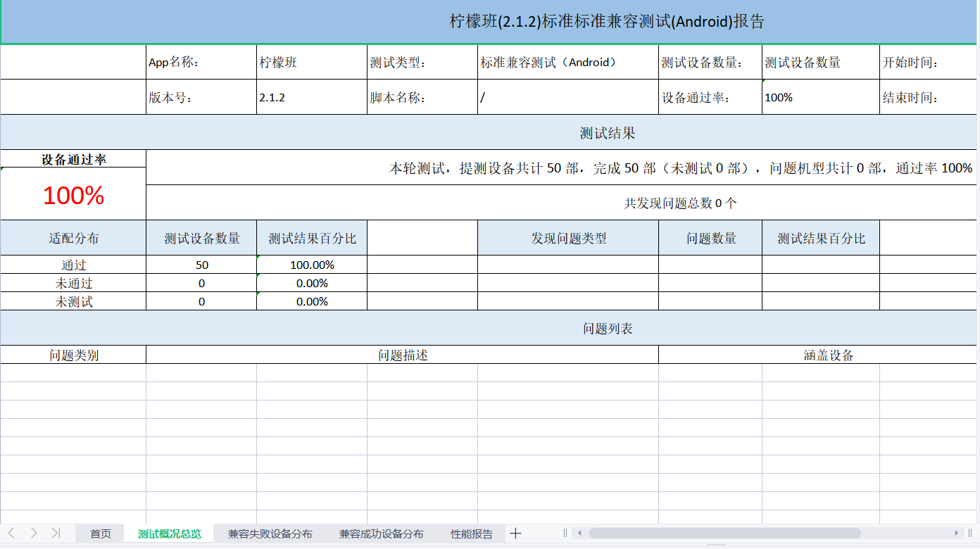Viewport: 980px width, 549px height.
Task: Click the horizontal scrollbar thumb
Action: pos(725,533)
